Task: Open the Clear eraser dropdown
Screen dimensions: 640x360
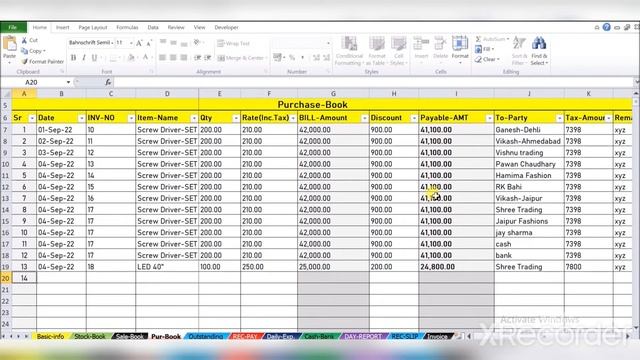Action: pos(487,60)
